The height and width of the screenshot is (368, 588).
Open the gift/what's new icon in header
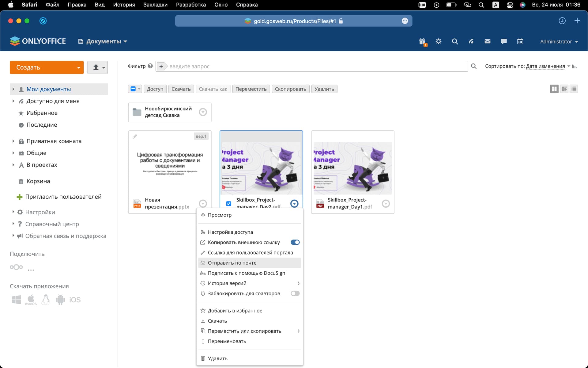(422, 41)
